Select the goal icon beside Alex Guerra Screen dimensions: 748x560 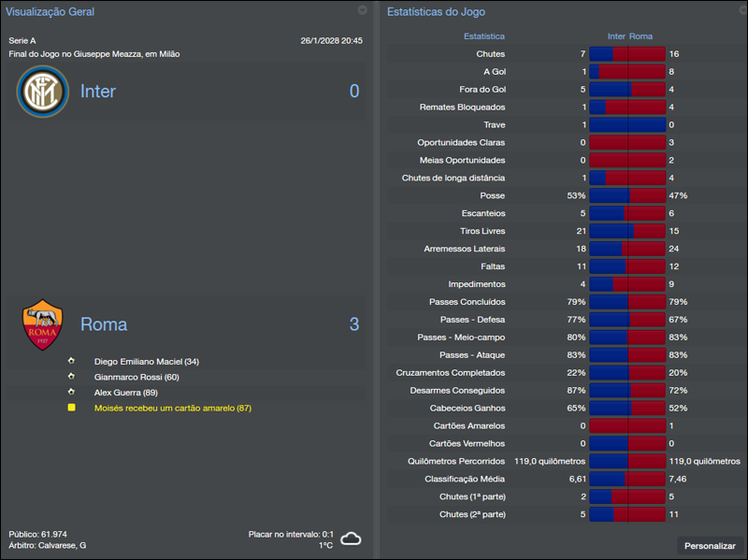[72, 393]
